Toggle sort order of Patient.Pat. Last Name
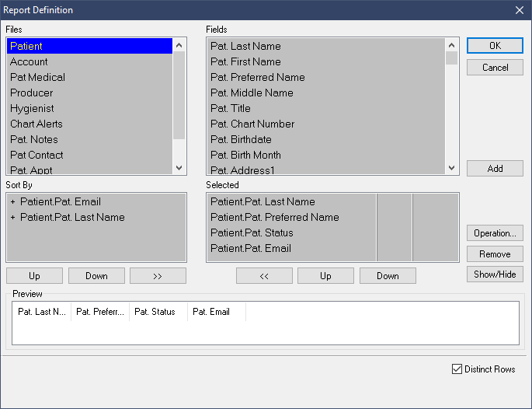 [x=13, y=218]
